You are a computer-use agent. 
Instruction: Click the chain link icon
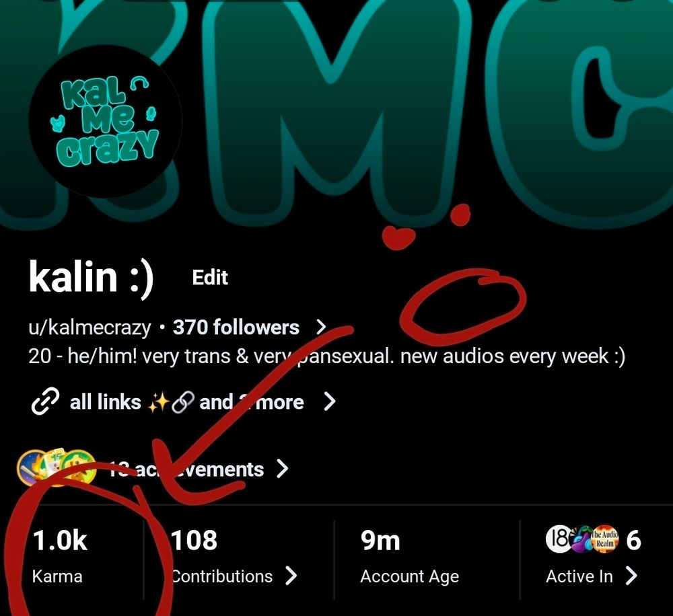click(45, 401)
